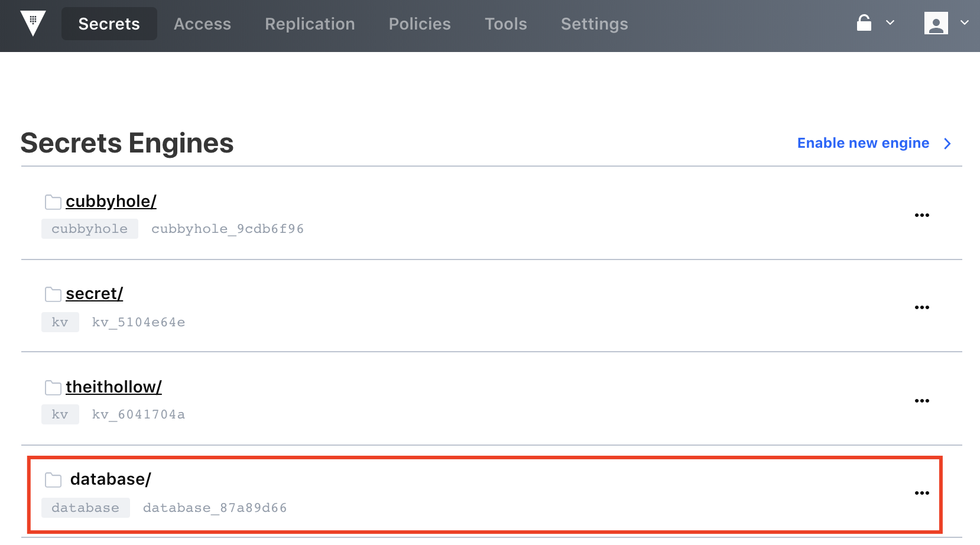The image size is (980, 545).
Task: Open the ellipsis menu for secret engine
Action: point(921,307)
